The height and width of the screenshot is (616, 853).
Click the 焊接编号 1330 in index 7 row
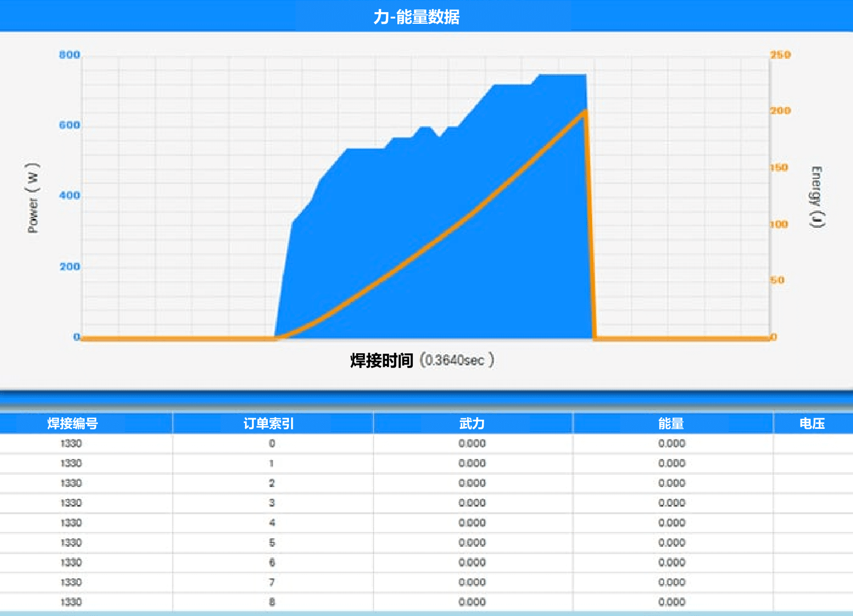tap(71, 582)
